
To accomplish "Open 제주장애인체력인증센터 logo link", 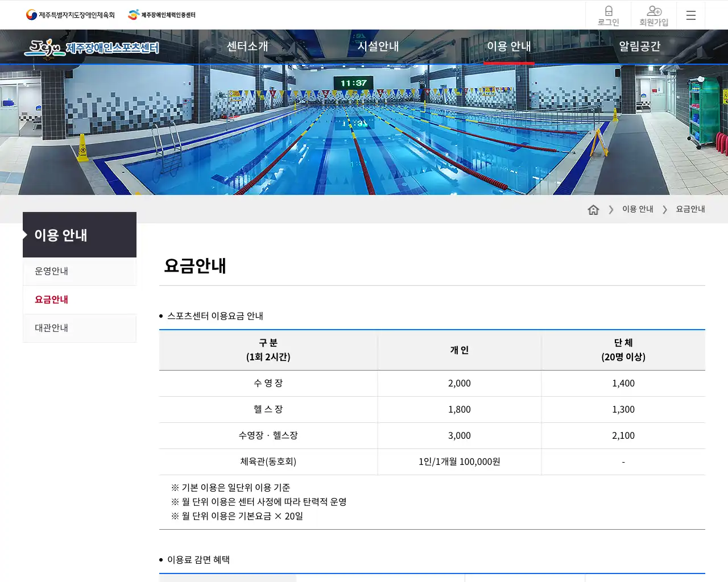I will (x=162, y=15).
